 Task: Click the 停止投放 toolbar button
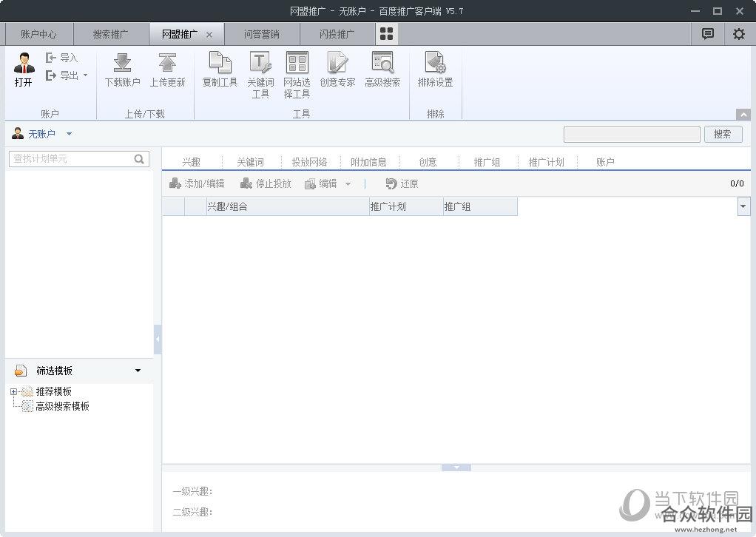pos(266,183)
